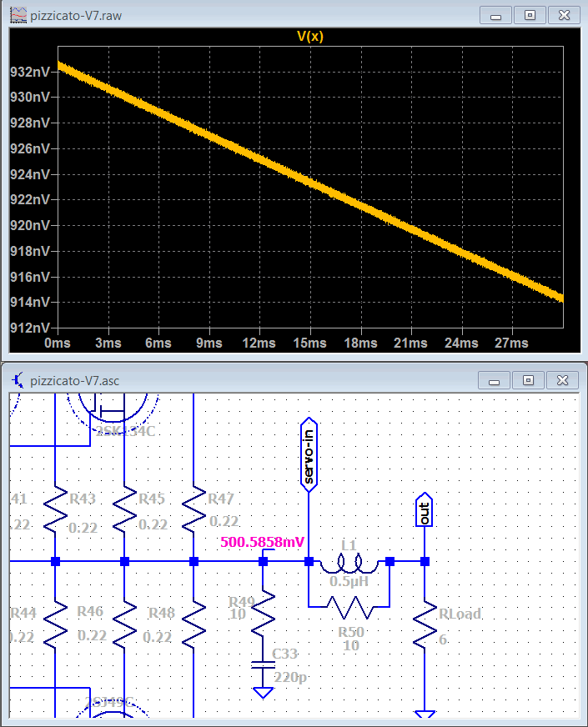
Task: Select the servo-in net label
Action: click(309, 455)
